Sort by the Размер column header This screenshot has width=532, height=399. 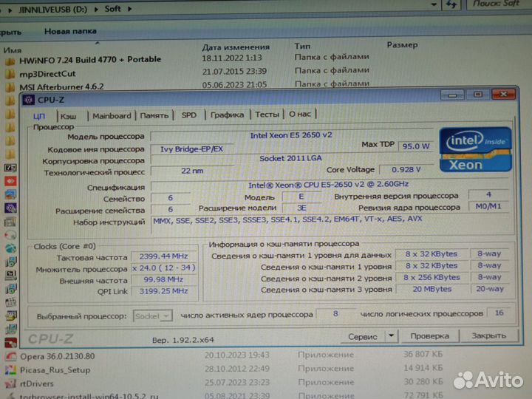tap(402, 45)
